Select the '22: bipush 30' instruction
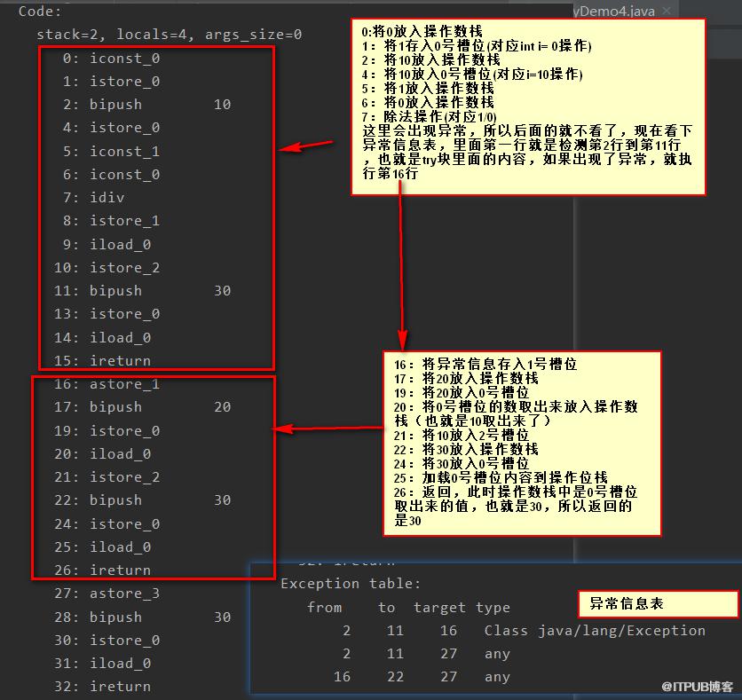 click(142, 500)
